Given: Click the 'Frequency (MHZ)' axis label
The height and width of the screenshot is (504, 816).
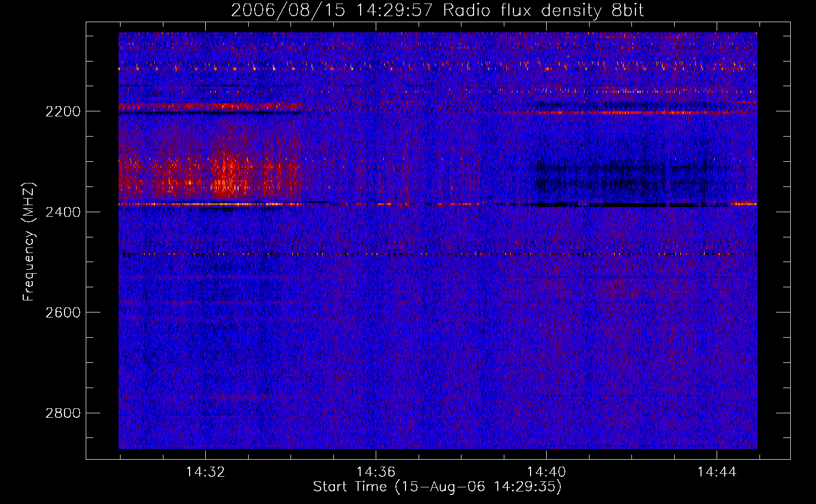Looking at the screenshot, I should point(29,241).
